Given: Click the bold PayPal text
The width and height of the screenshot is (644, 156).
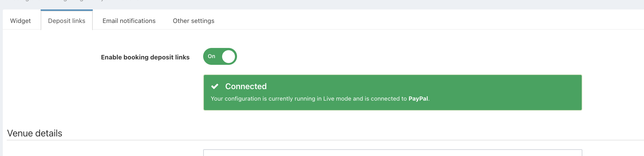Looking at the screenshot, I should pyautogui.click(x=418, y=99).
